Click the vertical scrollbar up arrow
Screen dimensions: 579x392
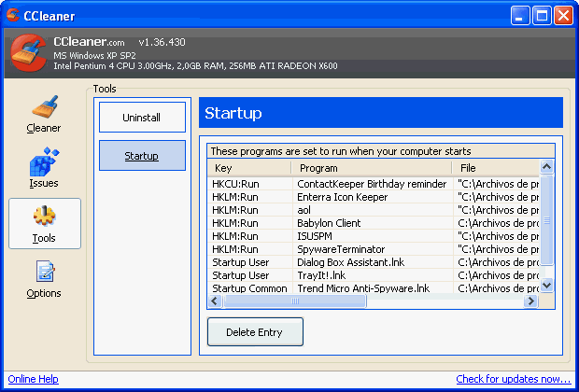[546, 167]
